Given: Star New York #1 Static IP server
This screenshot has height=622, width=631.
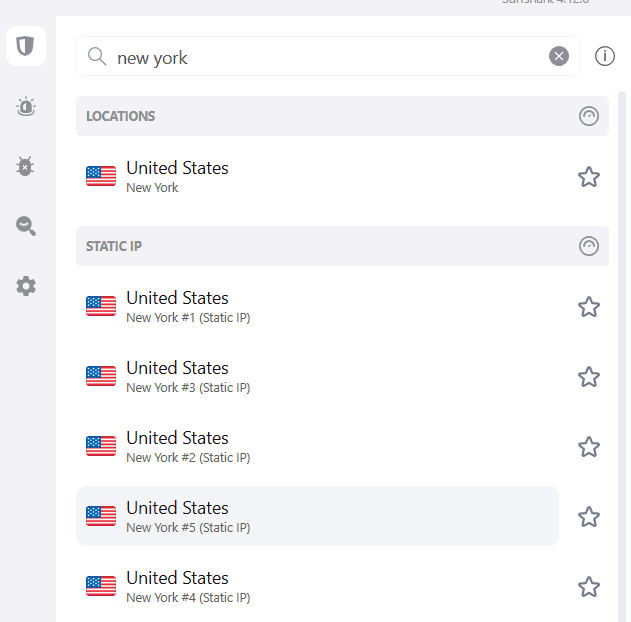Looking at the screenshot, I should (589, 307).
